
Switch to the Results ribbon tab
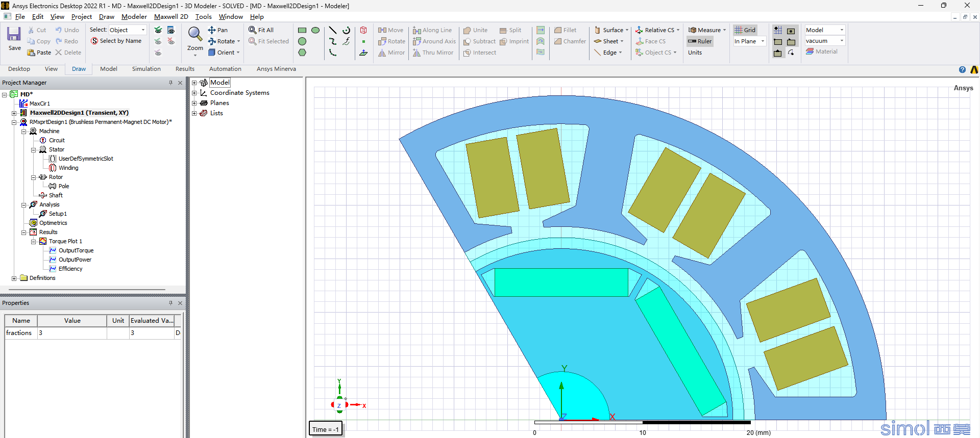click(x=185, y=69)
